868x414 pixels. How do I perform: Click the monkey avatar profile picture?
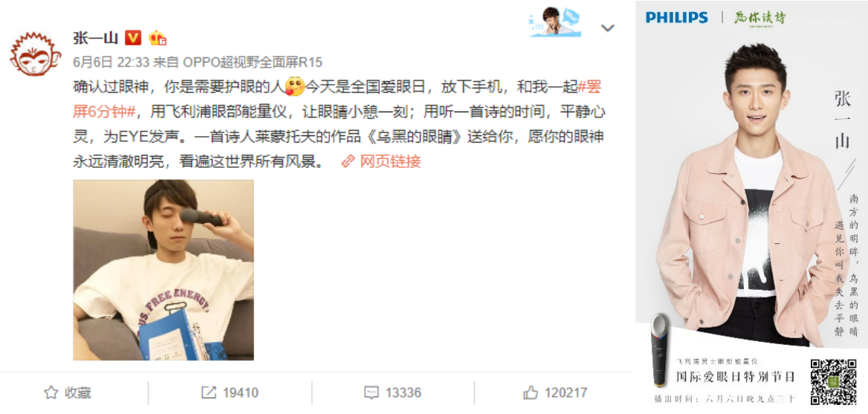(36, 54)
